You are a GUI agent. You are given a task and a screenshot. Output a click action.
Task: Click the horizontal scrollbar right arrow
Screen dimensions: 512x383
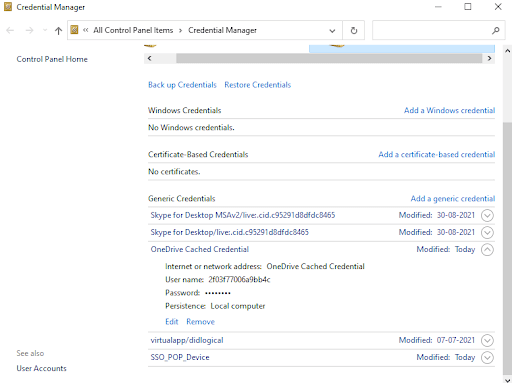[489, 58]
